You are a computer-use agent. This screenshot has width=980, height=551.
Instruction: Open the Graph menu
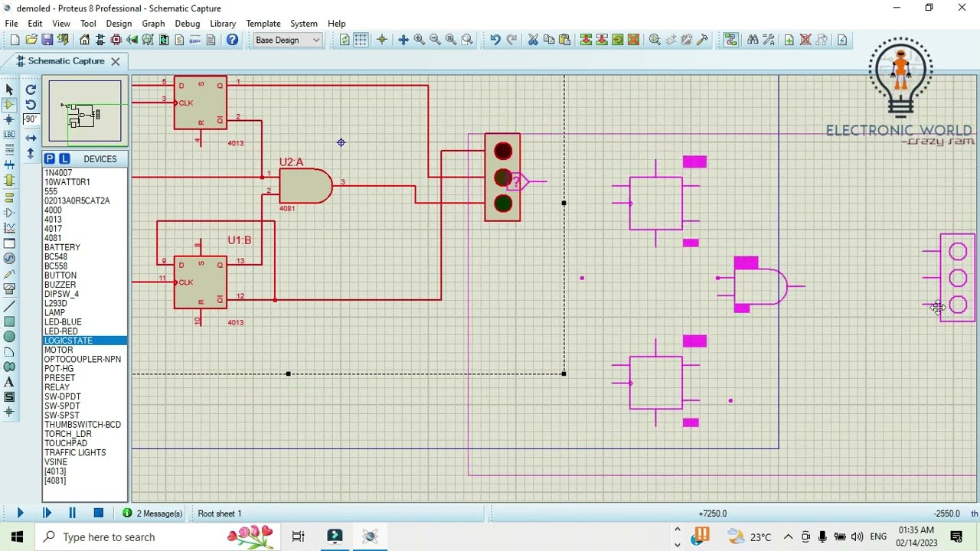click(153, 24)
